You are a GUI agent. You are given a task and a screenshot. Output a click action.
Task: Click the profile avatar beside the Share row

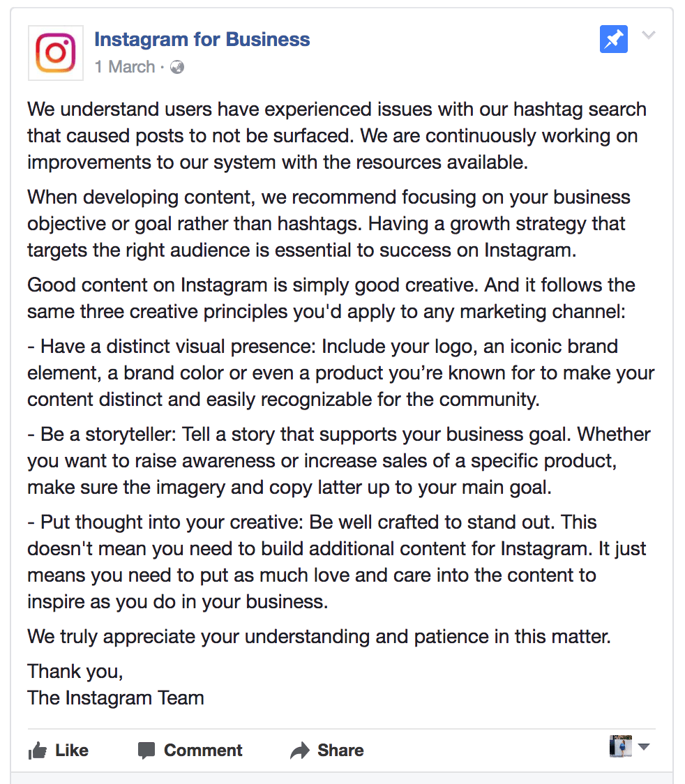(620, 746)
